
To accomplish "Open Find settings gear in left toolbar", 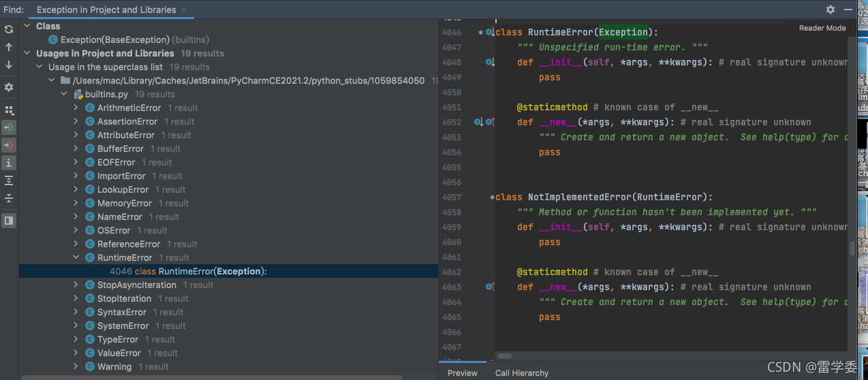I will [9, 88].
